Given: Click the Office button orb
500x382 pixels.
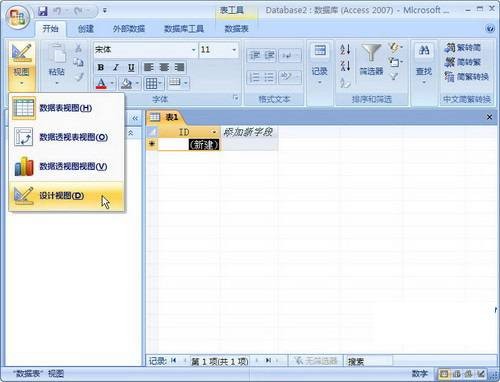Looking at the screenshot, I should coord(18,17).
